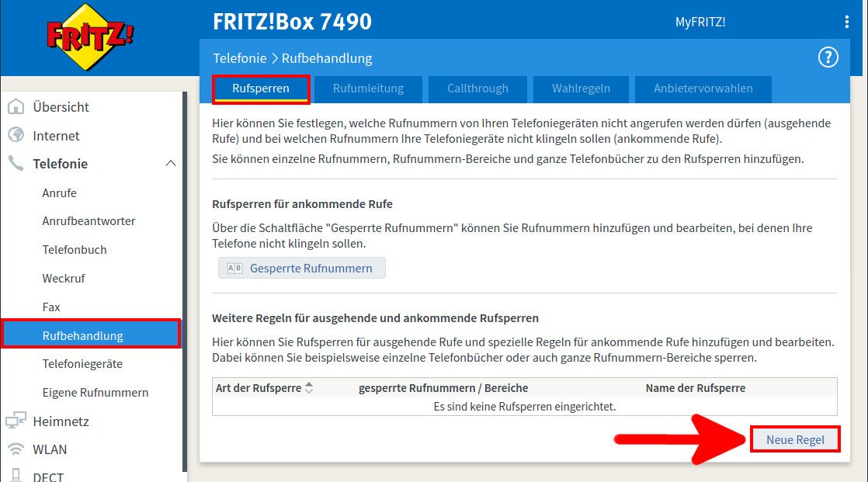Open the Wahlregeln tab
This screenshot has width=868, height=482.
(581, 88)
